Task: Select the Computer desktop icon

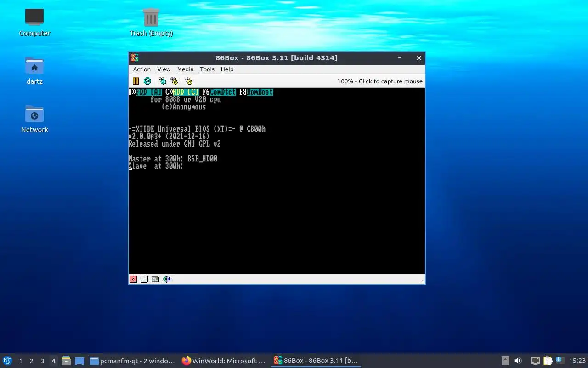Action: tap(34, 23)
